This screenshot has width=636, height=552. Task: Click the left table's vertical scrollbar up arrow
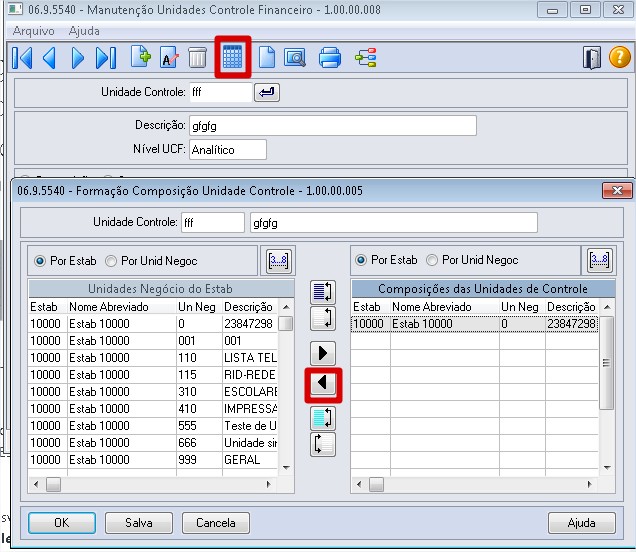pyautogui.click(x=286, y=307)
